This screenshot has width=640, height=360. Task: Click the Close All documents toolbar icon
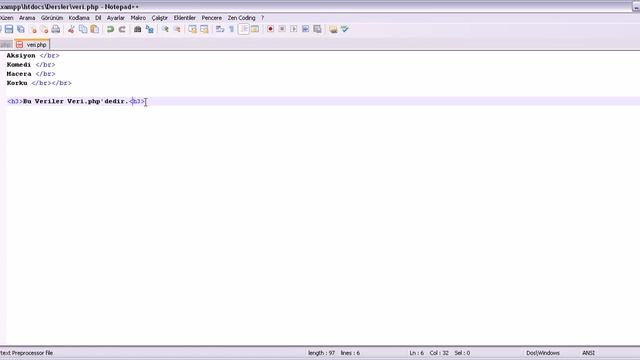44,29
